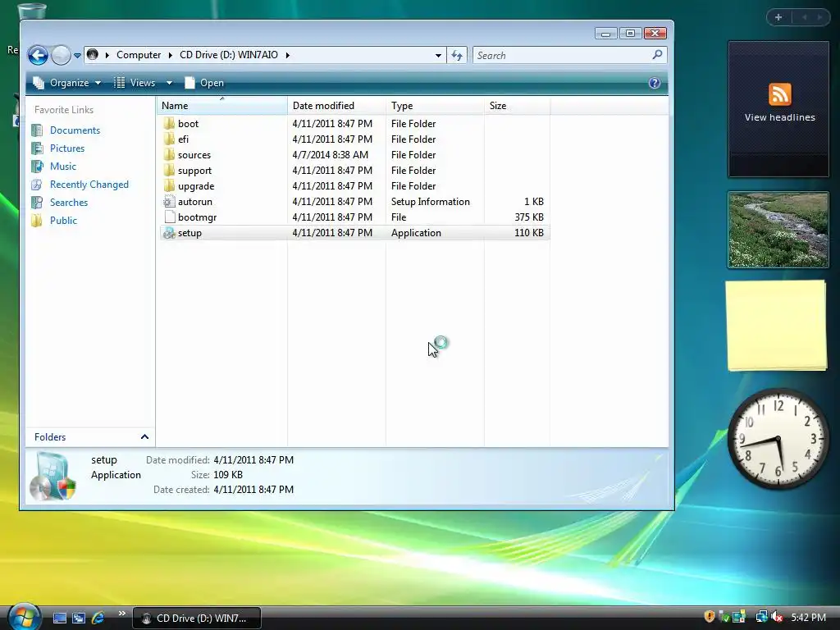Screen dimensions: 840x630
Task: Open the Windows Start orb
Action: coord(24,617)
